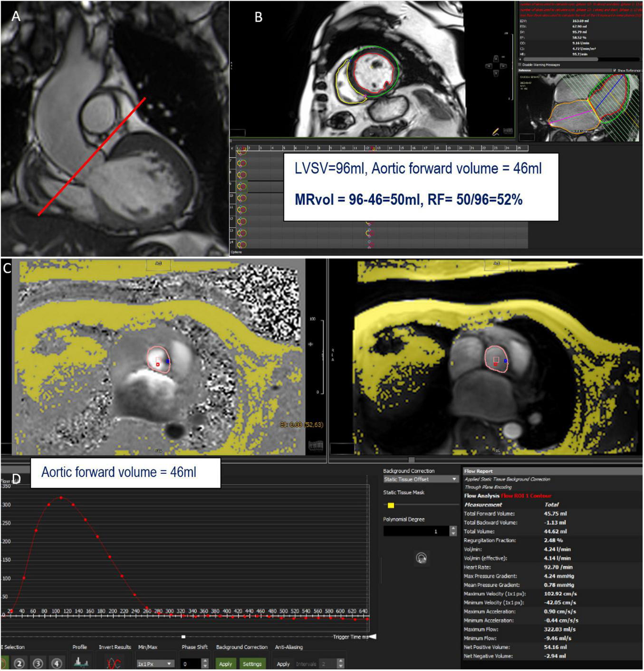
Task: Toggle the Show Reference checkbox
Action: point(615,70)
